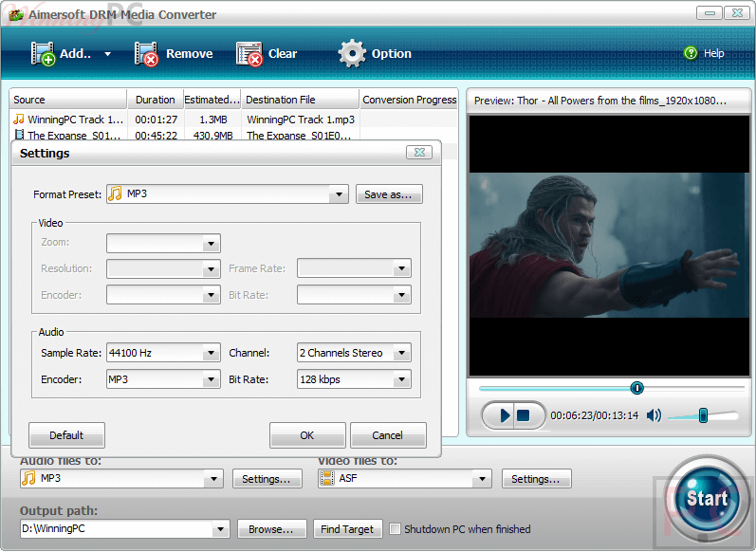Click the Conversion Progress column header
Viewport: 756px width, 552px height.
409,100
